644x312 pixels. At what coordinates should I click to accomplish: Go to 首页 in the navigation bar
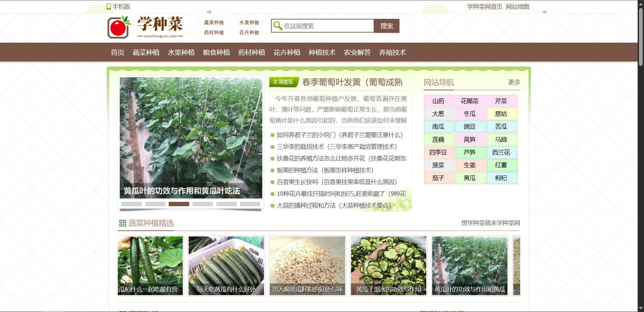point(117,52)
